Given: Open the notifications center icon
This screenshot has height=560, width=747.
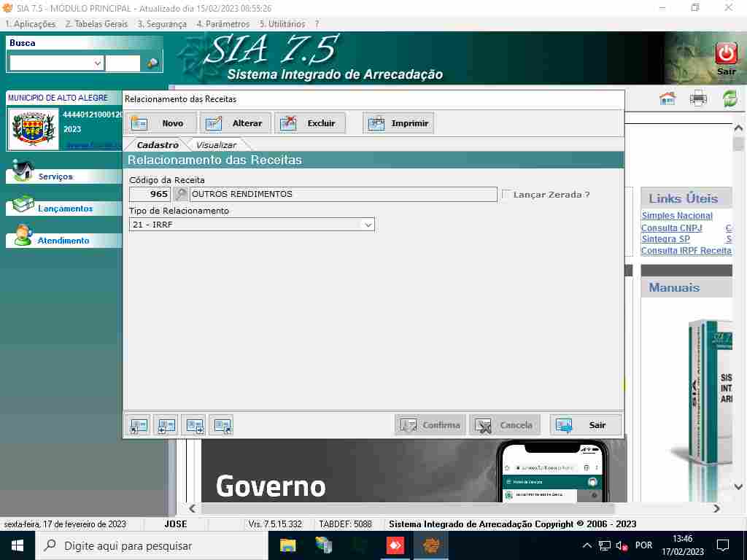Looking at the screenshot, I should [x=723, y=545].
